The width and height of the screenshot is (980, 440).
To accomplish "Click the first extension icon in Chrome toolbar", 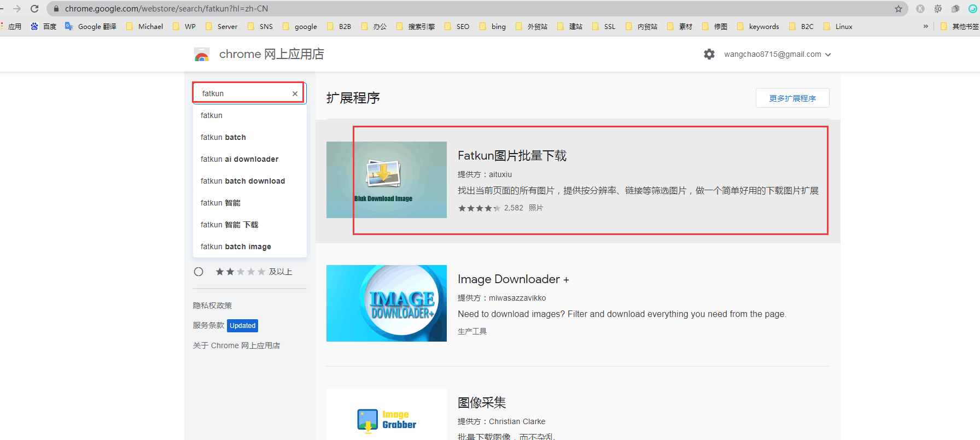I will click(920, 9).
